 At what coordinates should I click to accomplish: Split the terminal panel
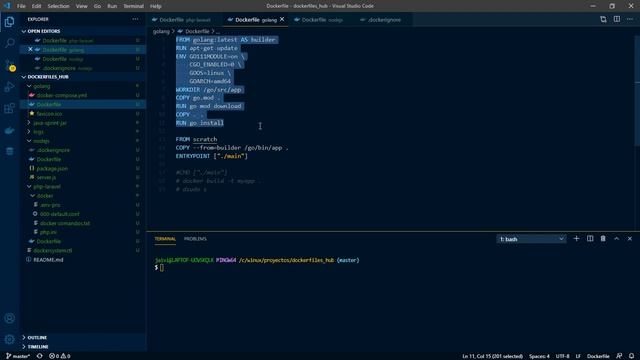click(590, 239)
